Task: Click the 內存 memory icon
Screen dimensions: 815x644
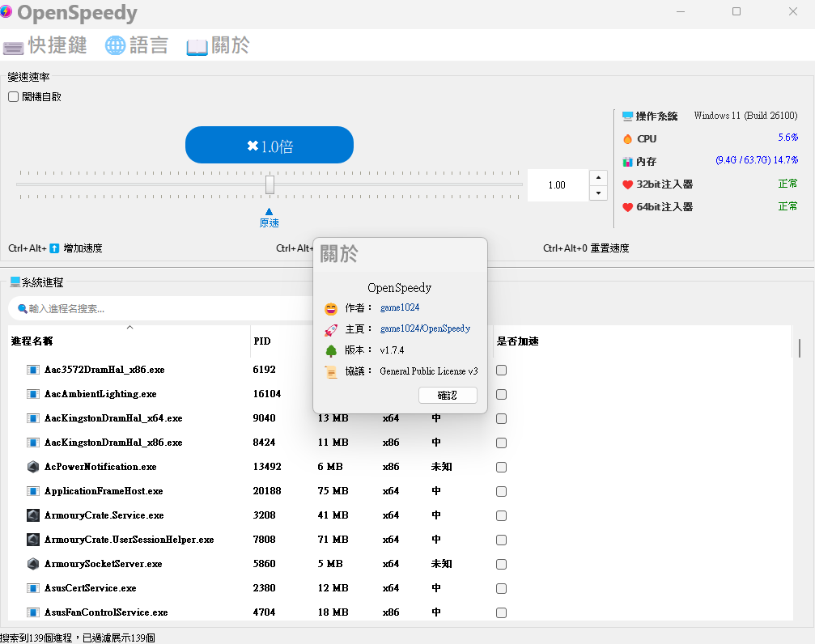Action: pyautogui.click(x=627, y=162)
